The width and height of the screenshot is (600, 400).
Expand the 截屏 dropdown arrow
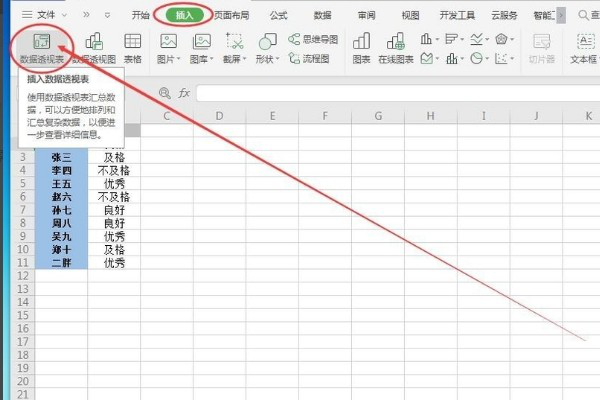[x=245, y=59]
